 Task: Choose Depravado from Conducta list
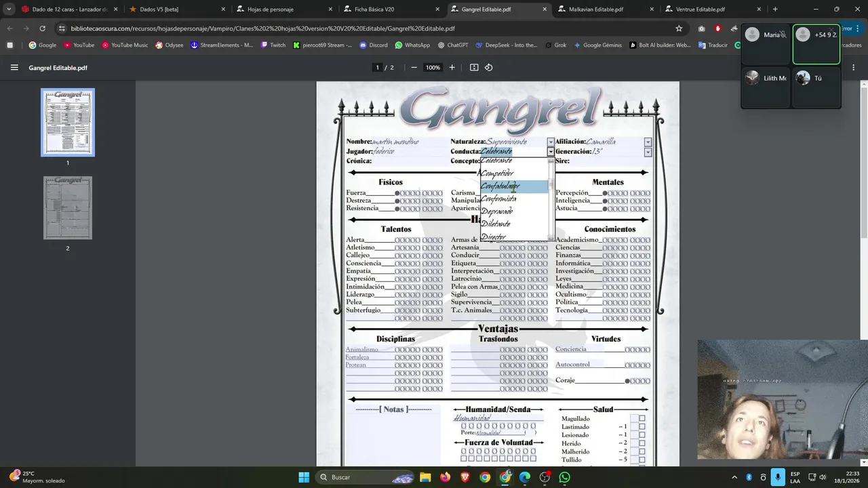click(514, 211)
